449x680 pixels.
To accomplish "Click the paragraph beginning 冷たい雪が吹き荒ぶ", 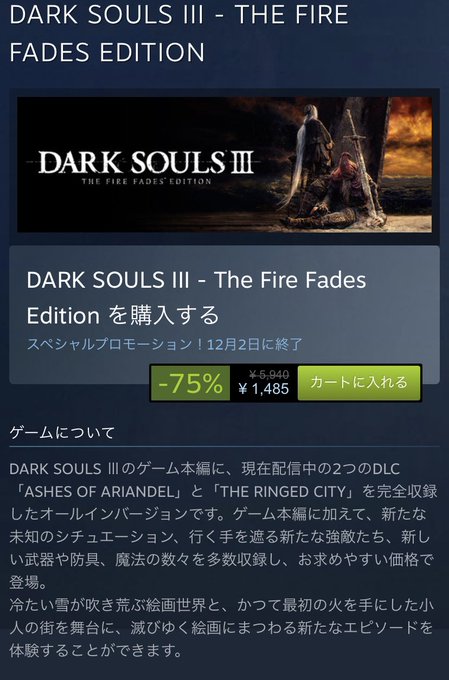I will (221, 628).
